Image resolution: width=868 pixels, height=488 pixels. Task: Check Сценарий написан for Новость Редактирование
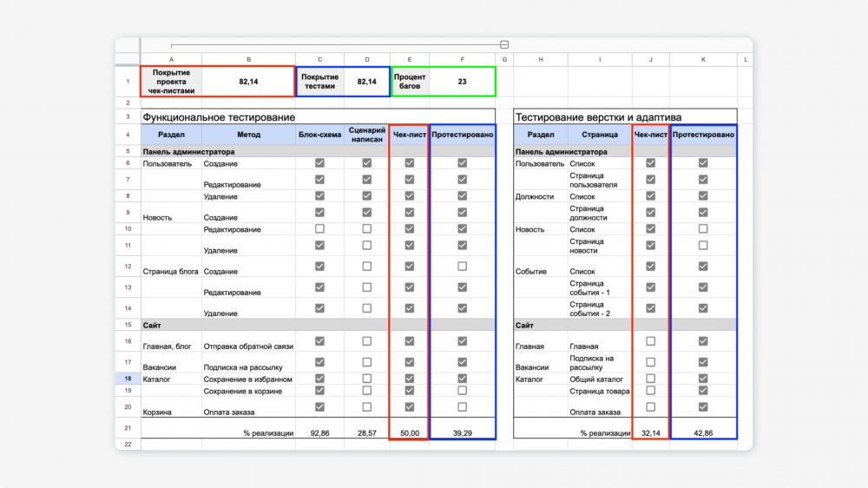(366, 228)
